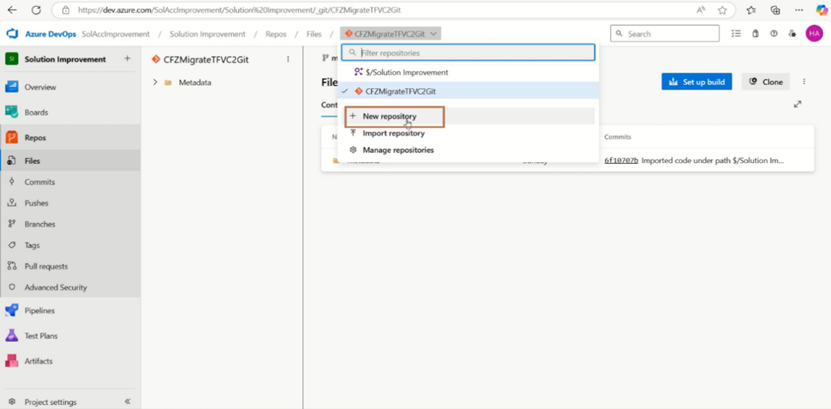Click Solution Improvement project name in sidebar
831x409 pixels.
click(x=65, y=59)
